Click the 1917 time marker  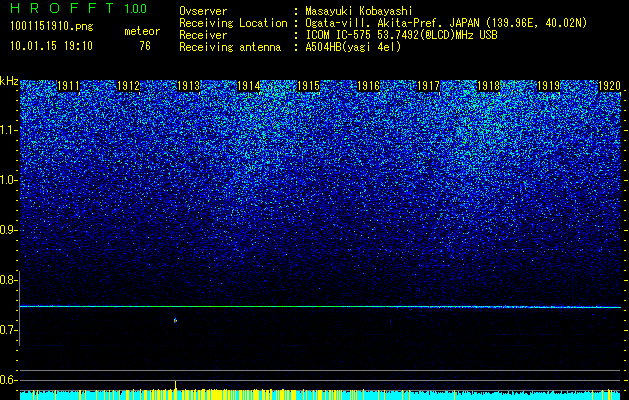[x=429, y=86]
